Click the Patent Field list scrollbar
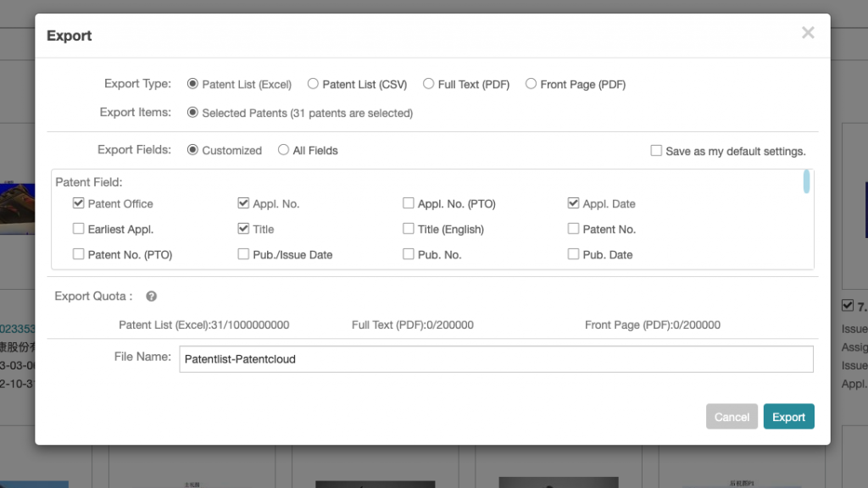 click(807, 182)
